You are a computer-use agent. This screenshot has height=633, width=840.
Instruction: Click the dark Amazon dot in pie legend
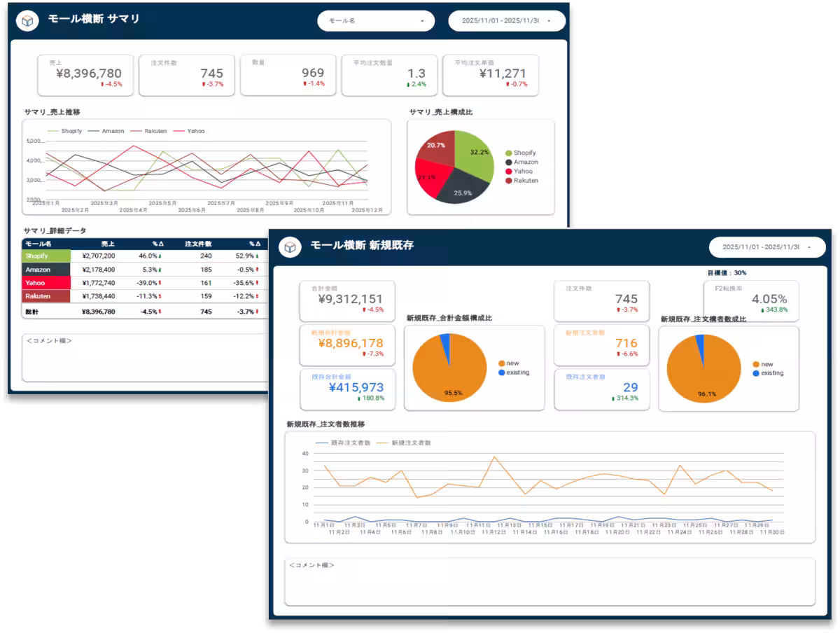[509, 162]
